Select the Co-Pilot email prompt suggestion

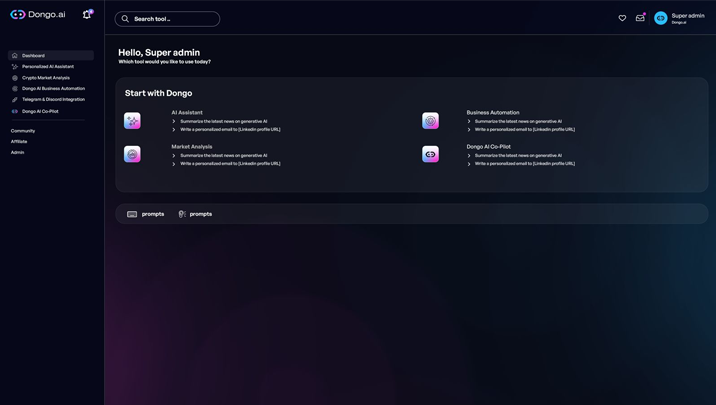pos(524,164)
